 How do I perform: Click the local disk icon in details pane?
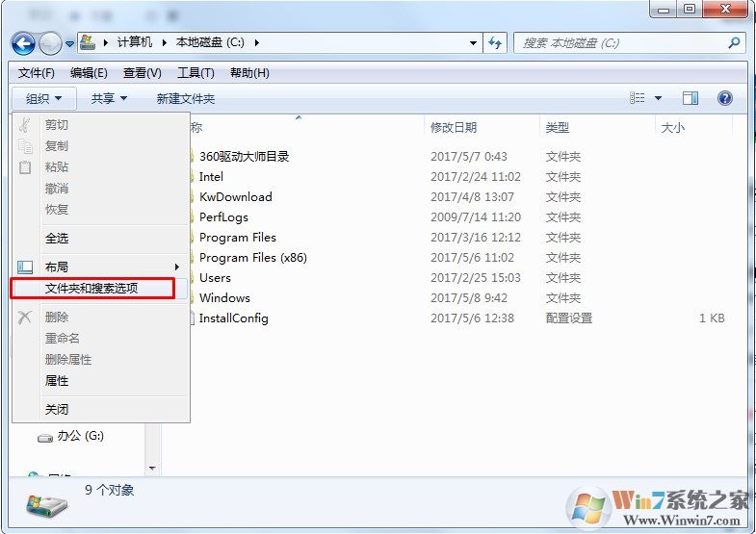click(46, 504)
